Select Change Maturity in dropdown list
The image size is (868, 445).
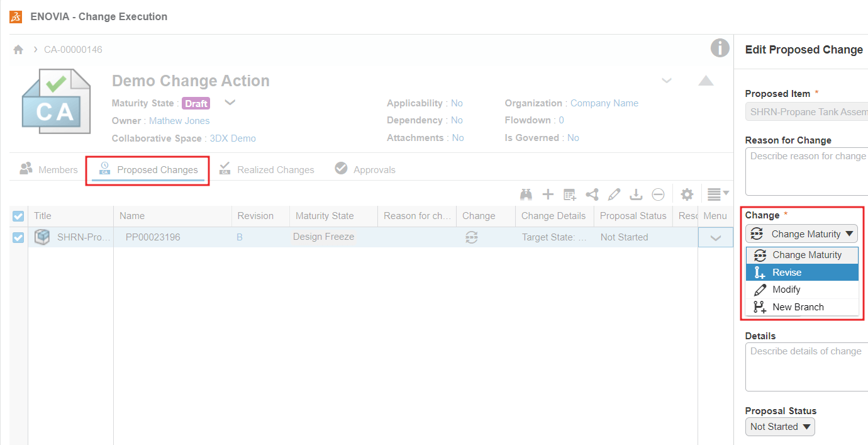click(802, 255)
